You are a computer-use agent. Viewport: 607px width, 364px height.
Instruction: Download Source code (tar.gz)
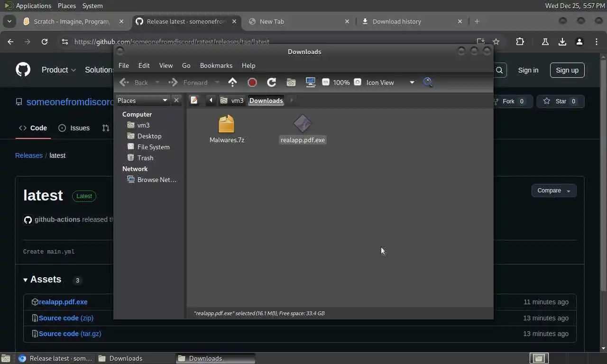click(70, 334)
